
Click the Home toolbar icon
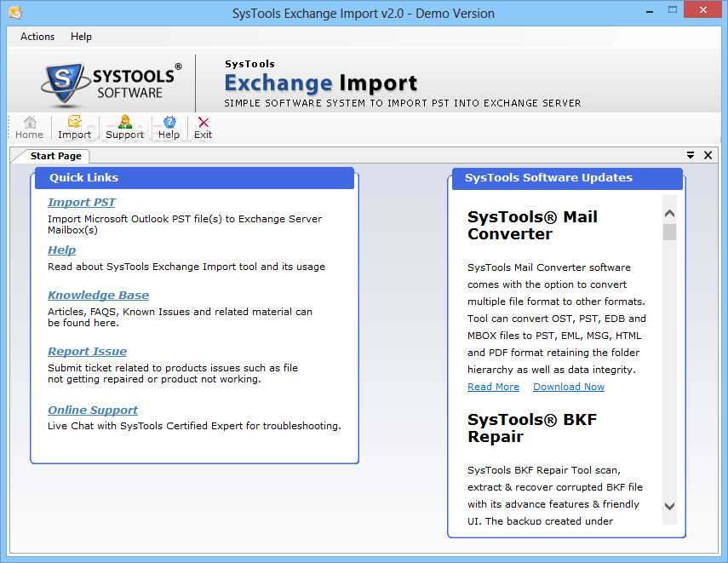point(29,128)
